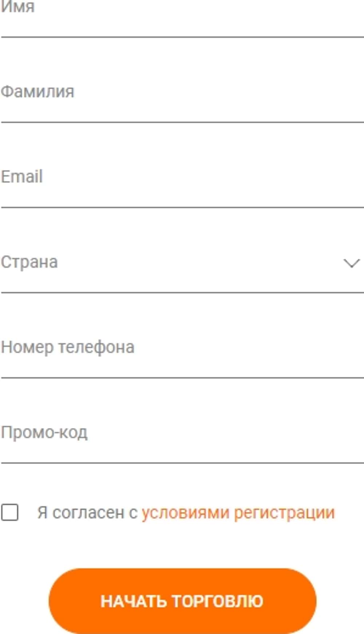Image resolution: width=364 pixels, height=634 pixels.
Task: Open the Страна country selector
Action: tap(182, 263)
